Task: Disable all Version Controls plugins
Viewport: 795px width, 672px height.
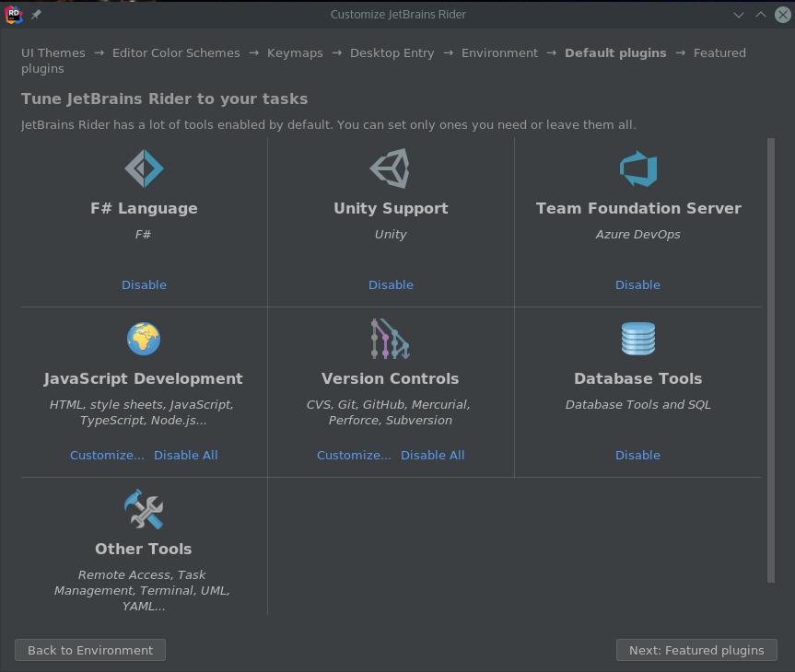Action: point(432,455)
